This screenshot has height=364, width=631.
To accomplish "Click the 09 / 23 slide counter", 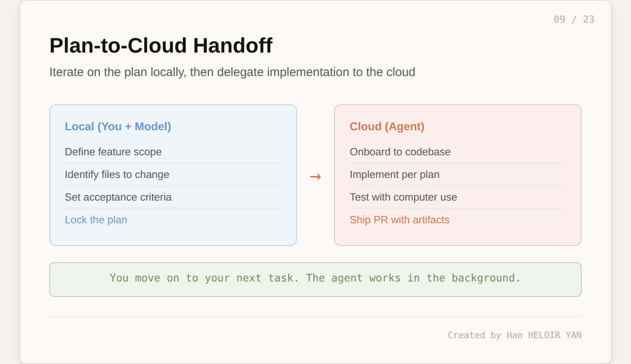I will tap(574, 19).
